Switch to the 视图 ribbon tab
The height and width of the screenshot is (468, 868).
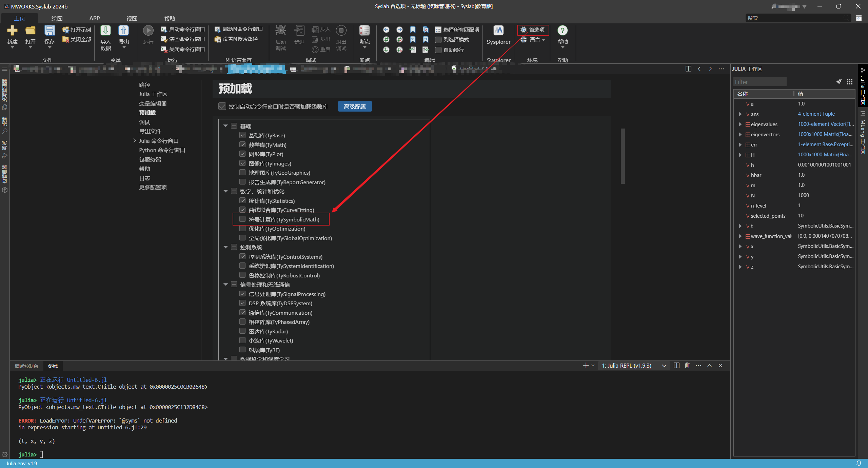(x=132, y=18)
